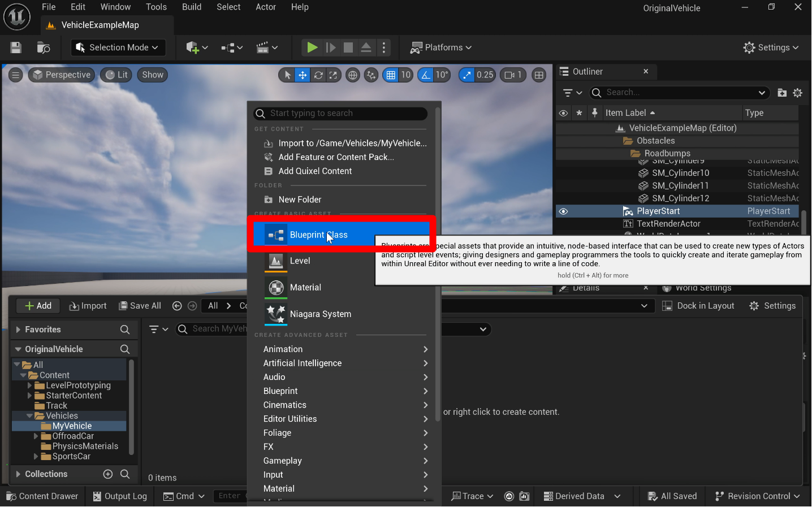Toggle grid snapping icon

point(391,75)
